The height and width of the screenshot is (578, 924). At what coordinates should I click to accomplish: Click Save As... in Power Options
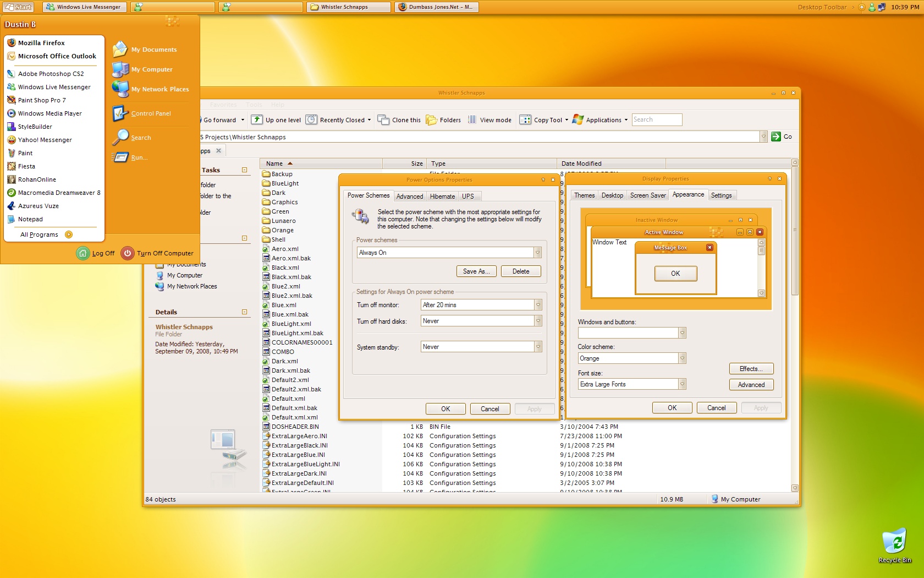point(476,271)
